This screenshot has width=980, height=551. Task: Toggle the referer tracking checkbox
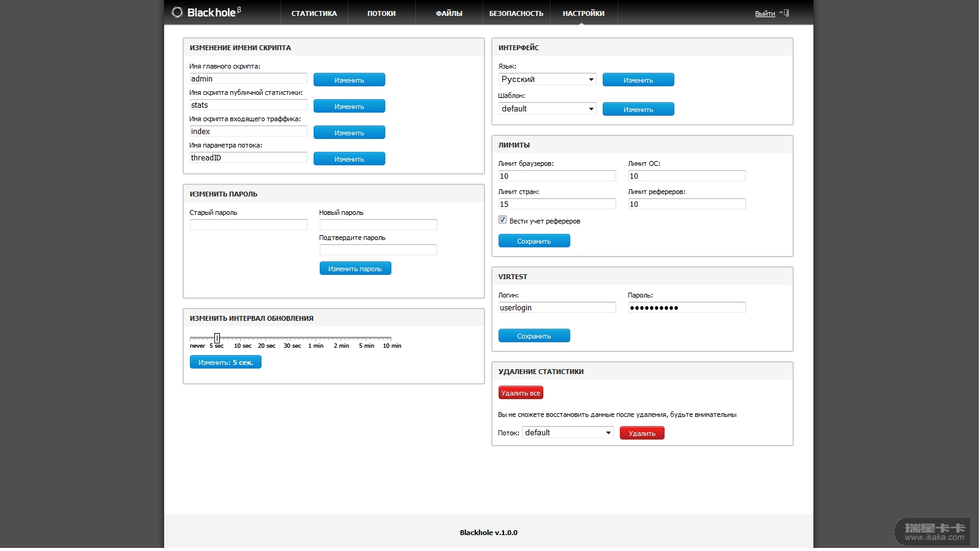click(x=502, y=220)
